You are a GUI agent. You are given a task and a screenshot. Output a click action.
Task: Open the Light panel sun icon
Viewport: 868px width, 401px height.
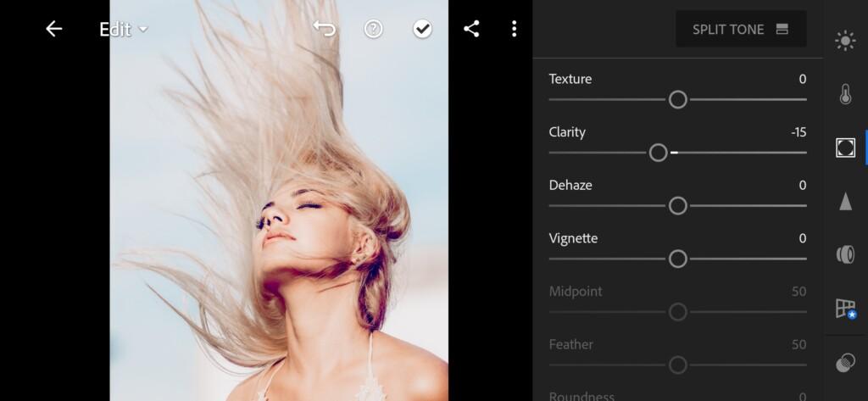click(845, 41)
